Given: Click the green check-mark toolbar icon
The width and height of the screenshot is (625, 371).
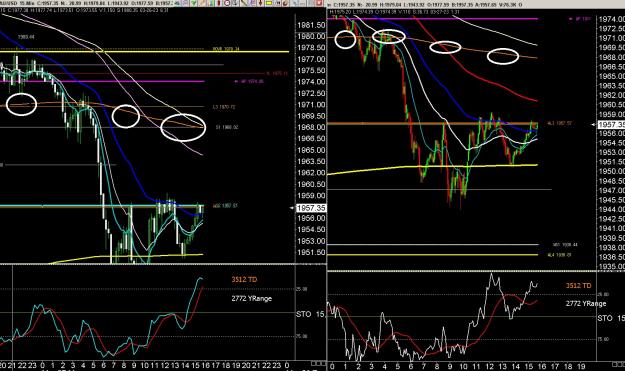Looking at the screenshot, I should tap(194, 3).
